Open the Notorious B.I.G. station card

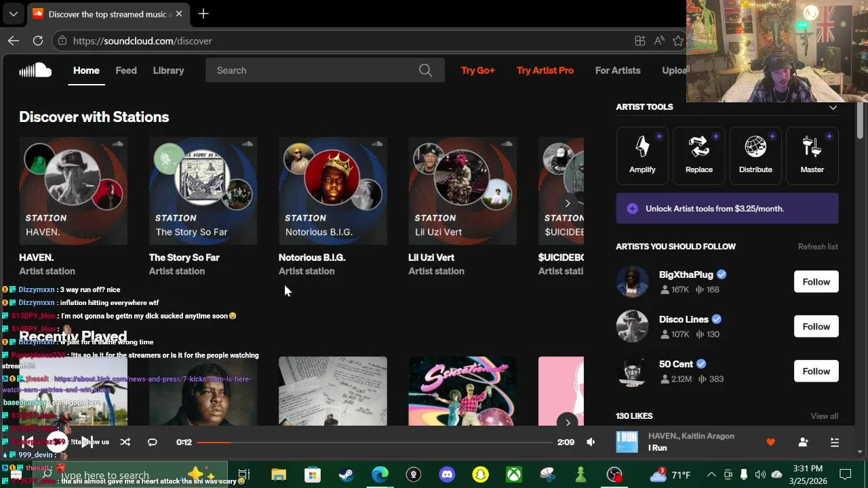tap(333, 191)
